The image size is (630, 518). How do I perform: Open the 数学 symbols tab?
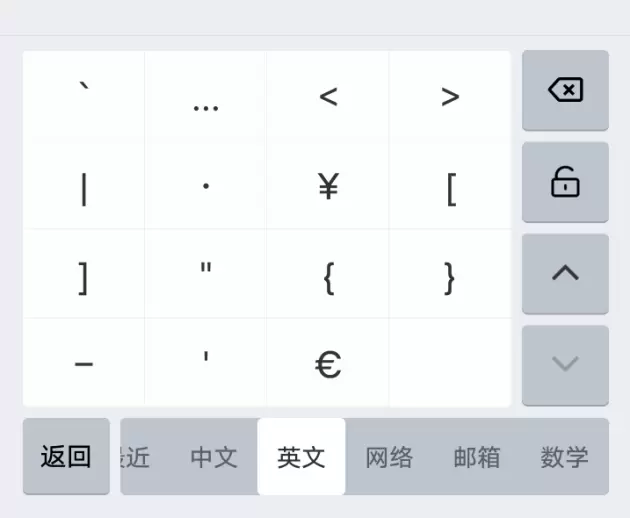(x=564, y=457)
